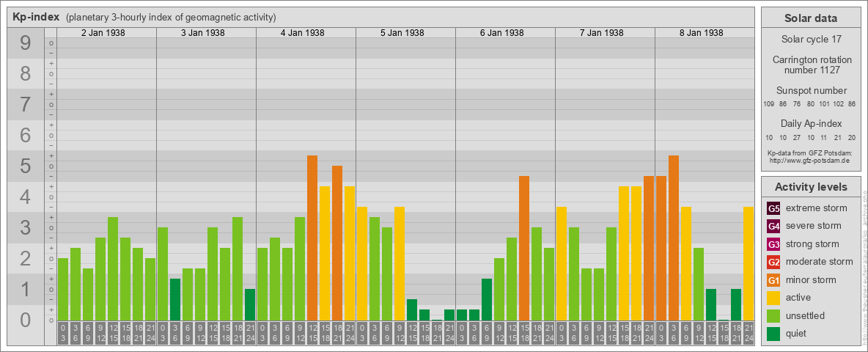Click the 'moderate storm' legend label
The width and height of the screenshot is (868, 352).
tap(820, 262)
